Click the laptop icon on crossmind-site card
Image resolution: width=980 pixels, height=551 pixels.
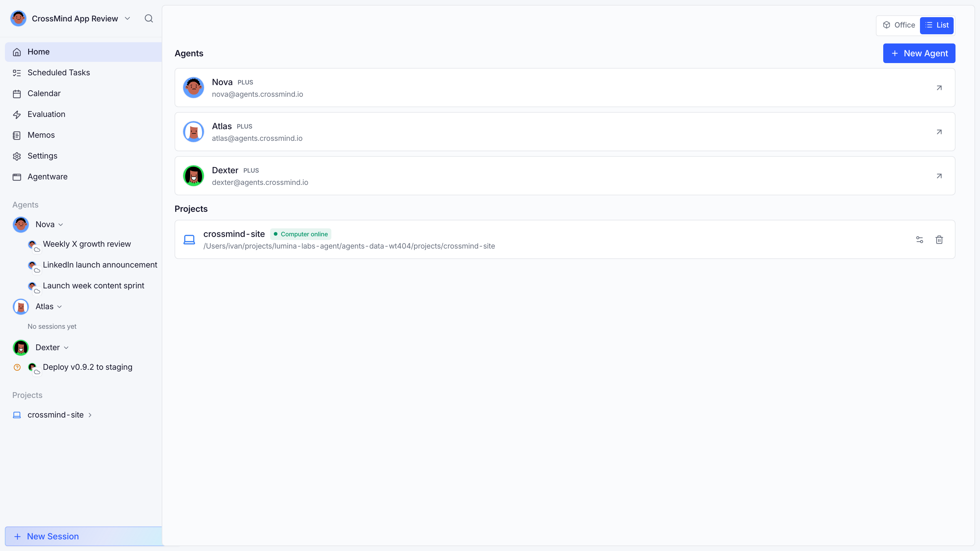click(x=189, y=240)
